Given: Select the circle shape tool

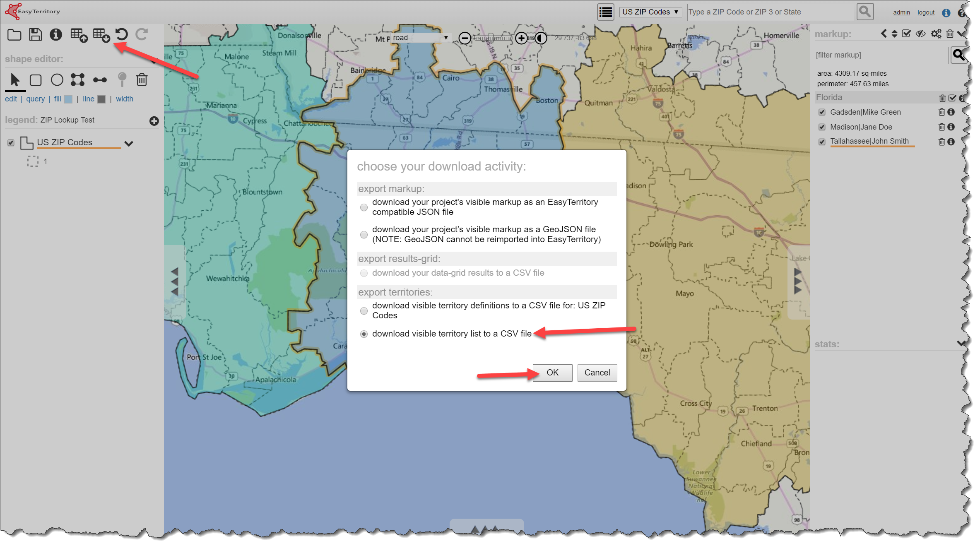Looking at the screenshot, I should pos(57,80).
